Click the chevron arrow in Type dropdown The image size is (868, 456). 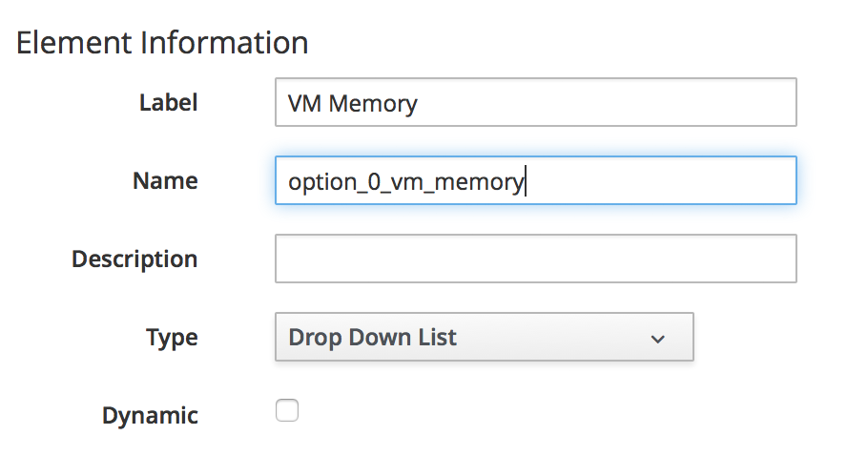[656, 339]
